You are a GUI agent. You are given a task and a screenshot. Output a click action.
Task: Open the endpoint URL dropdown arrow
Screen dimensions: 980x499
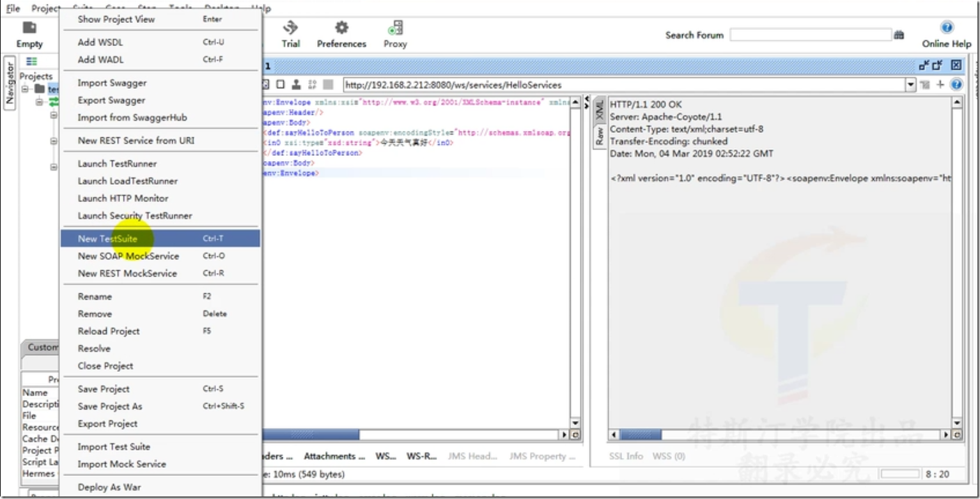[x=910, y=84]
